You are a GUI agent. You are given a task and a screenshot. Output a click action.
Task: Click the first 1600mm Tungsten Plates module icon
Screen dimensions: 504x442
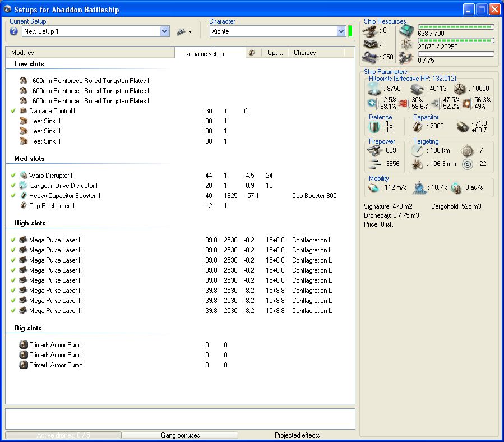pos(23,80)
